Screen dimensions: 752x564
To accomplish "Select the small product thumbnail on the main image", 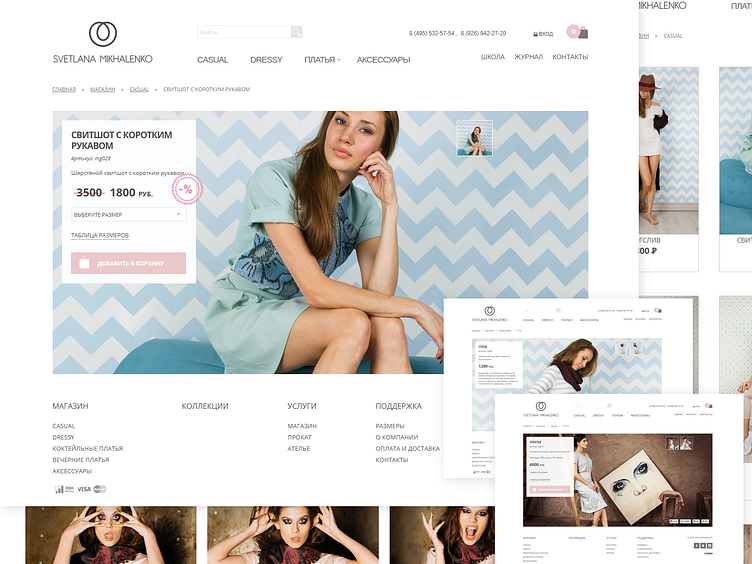I will (x=474, y=138).
